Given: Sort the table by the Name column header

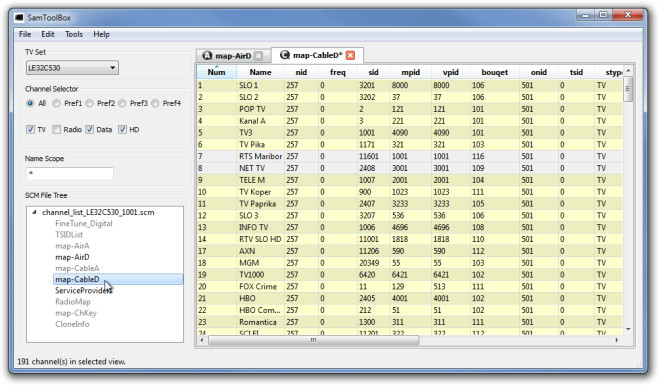Looking at the screenshot, I should [x=260, y=72].
